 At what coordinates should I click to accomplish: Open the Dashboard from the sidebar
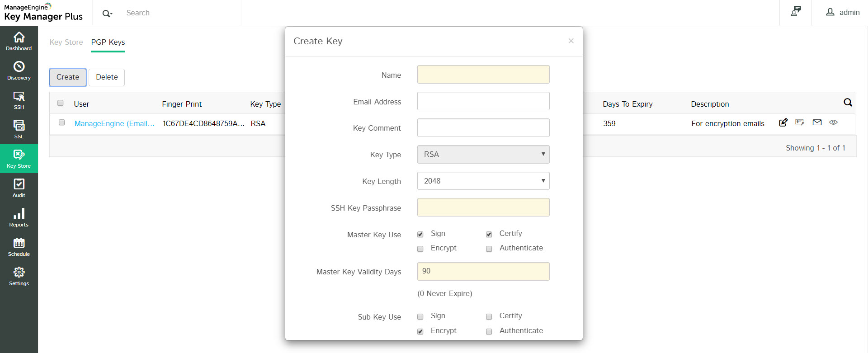click(19, 41)
